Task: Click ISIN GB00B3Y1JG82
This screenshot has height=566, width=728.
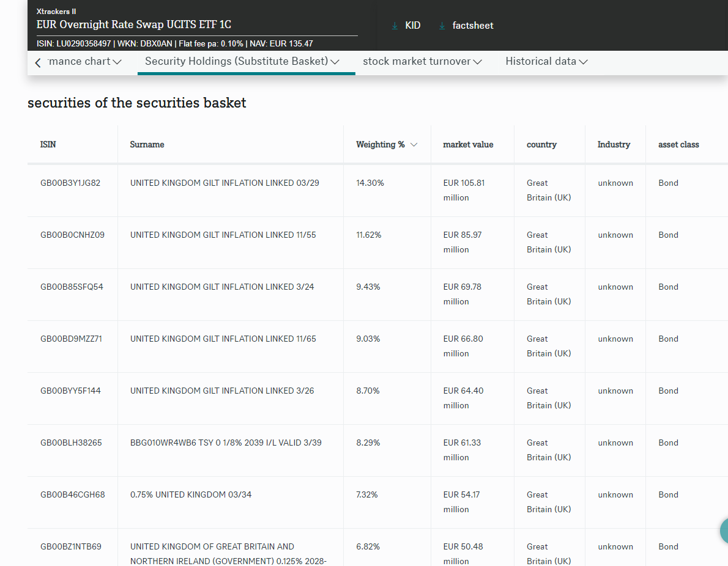Action: click(70, 183)
